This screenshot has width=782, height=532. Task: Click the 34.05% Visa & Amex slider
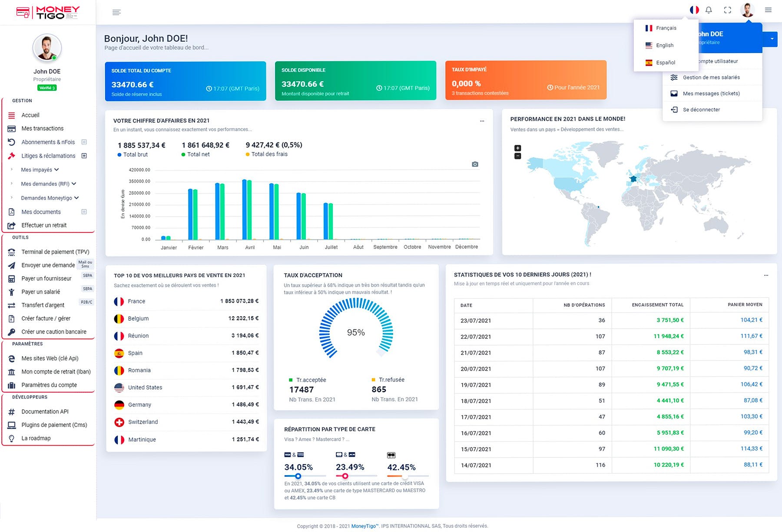point(298,476)
